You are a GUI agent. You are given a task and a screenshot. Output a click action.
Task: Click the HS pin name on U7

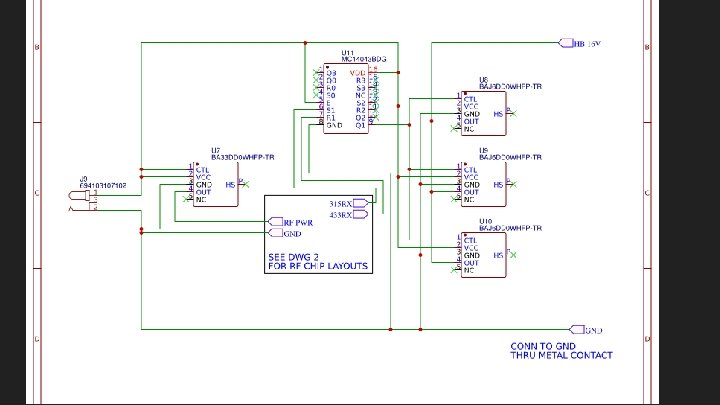coord(230,185)
